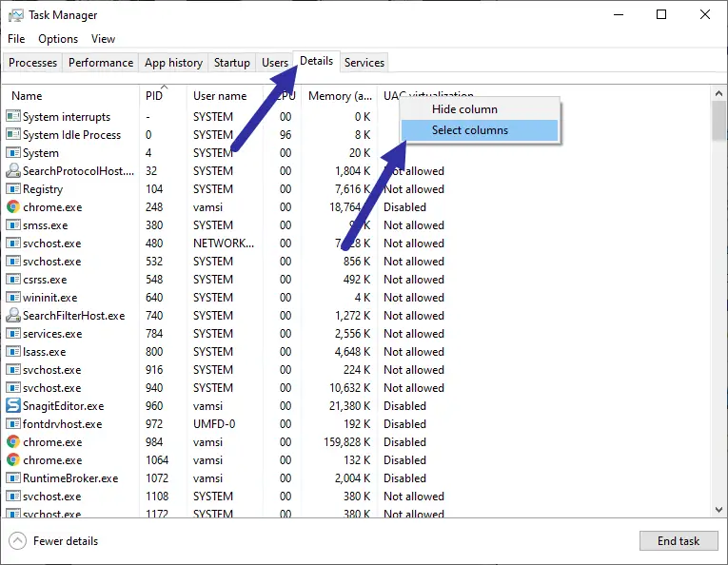Click the 4,648 K memory value
Screen dimensions: 728x565
pyautogui.click(x=352, y=352)
